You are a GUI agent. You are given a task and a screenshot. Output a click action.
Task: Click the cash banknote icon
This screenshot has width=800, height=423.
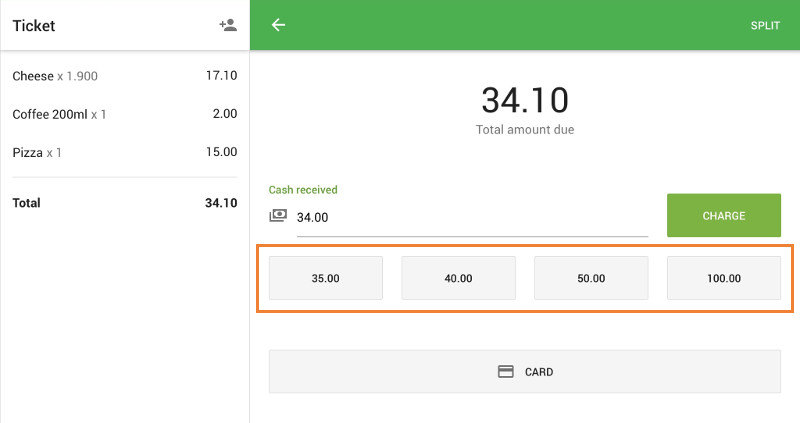(278, 216)
